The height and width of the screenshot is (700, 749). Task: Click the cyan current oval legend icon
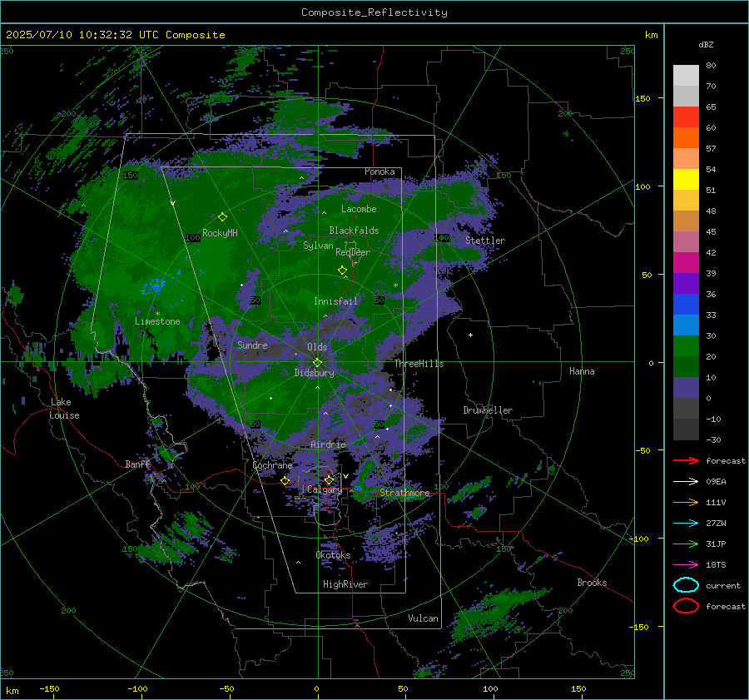tap(686, 585)
